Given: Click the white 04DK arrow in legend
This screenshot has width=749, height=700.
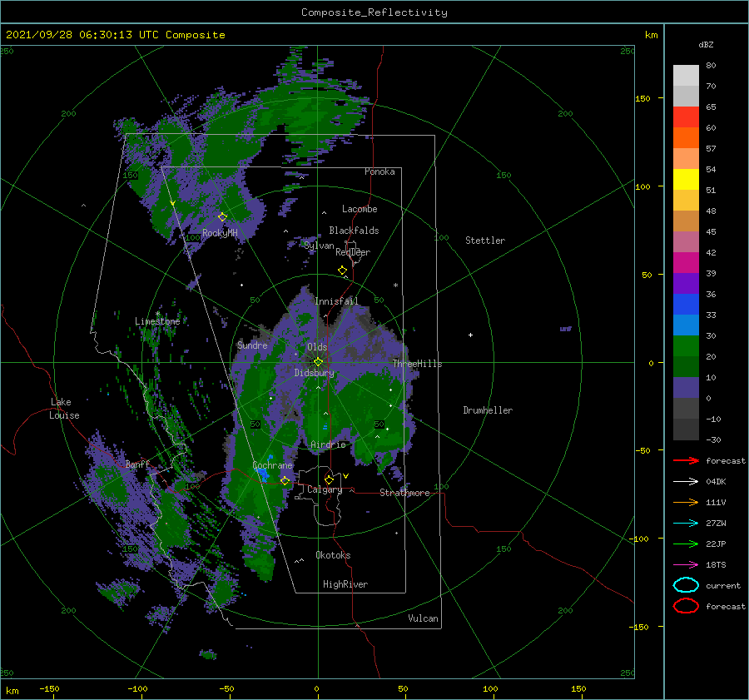Looking at the screenshot, I should click(x=686, y=482).
